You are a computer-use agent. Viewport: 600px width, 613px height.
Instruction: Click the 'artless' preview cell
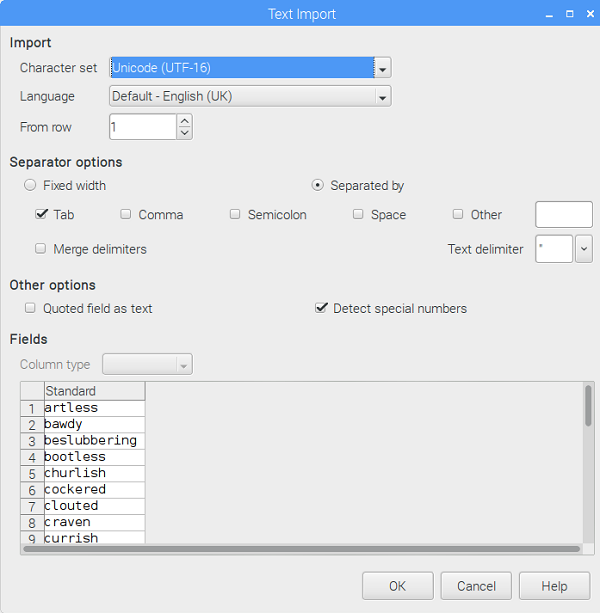[x=95, y=408]
